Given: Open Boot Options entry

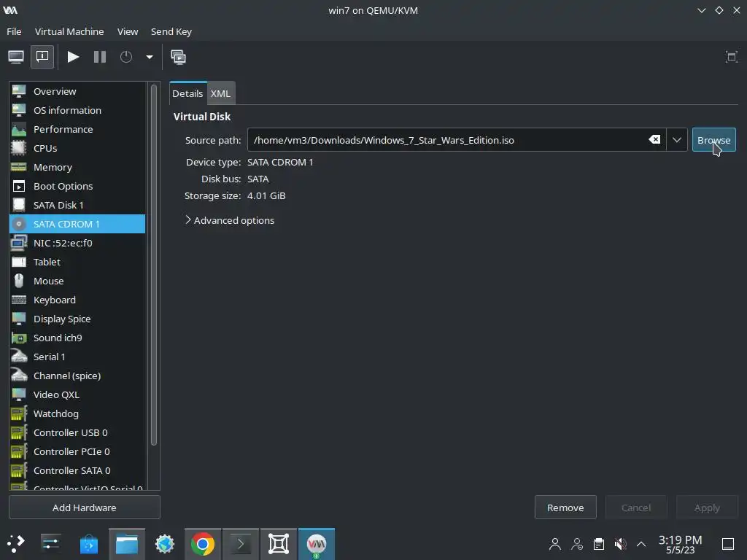Looking at the screenshot, I should 77,186.
